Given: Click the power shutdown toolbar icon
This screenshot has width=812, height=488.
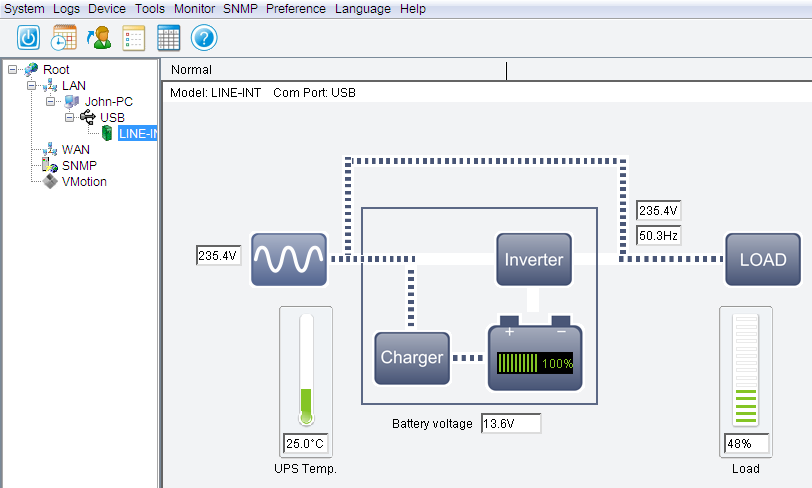Looking at the screenshot, I should click(28, 38).
